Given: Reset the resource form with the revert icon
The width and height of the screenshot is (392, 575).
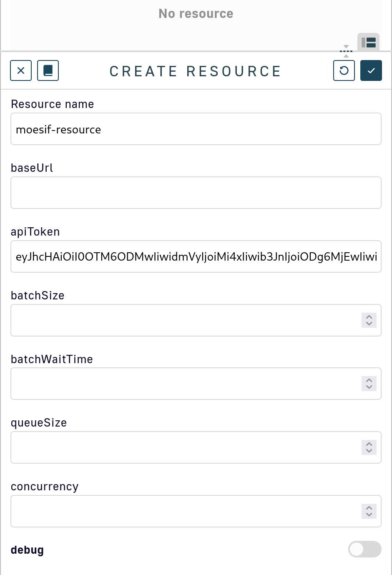Looking at the screenshot, I should [x=344, y=70].
